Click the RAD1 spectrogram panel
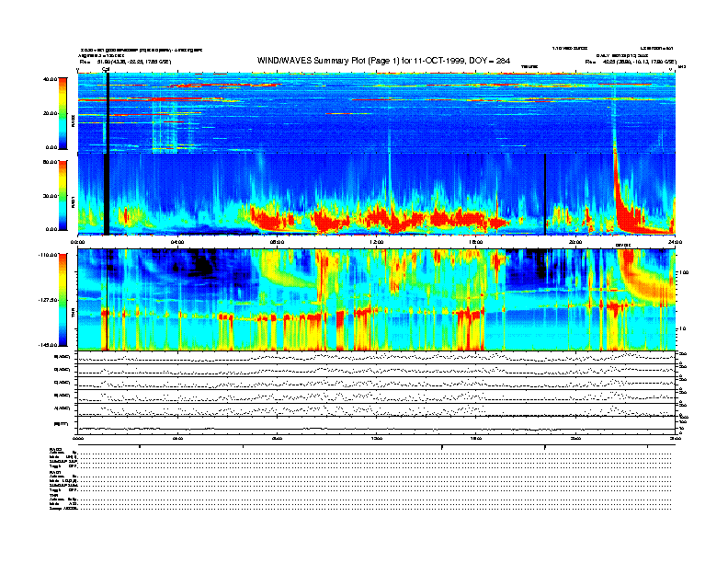This screenshot has height=563, width=728. pos(377,194)
